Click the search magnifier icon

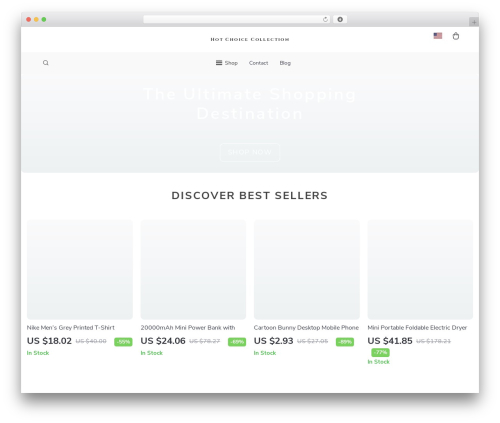[x=46, y=63]
